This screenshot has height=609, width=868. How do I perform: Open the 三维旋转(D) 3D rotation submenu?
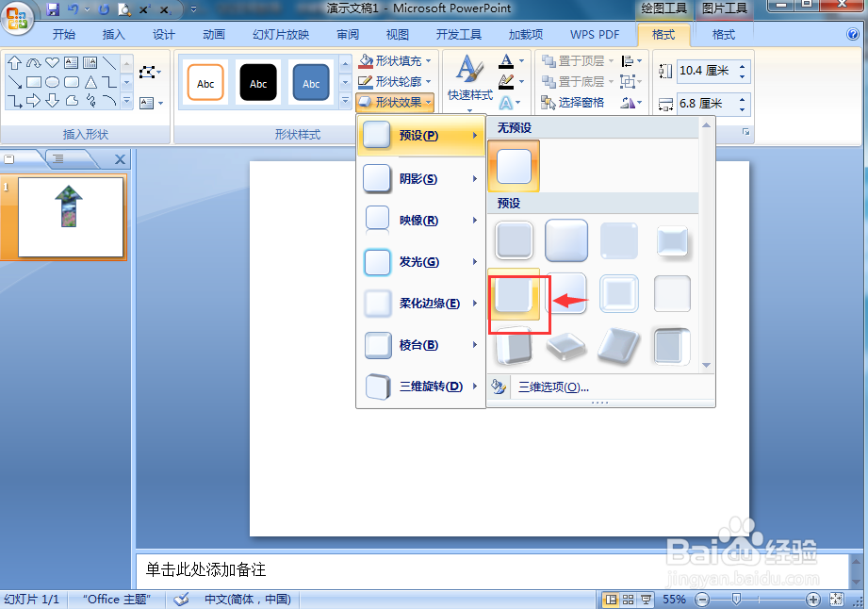[420, 387]
